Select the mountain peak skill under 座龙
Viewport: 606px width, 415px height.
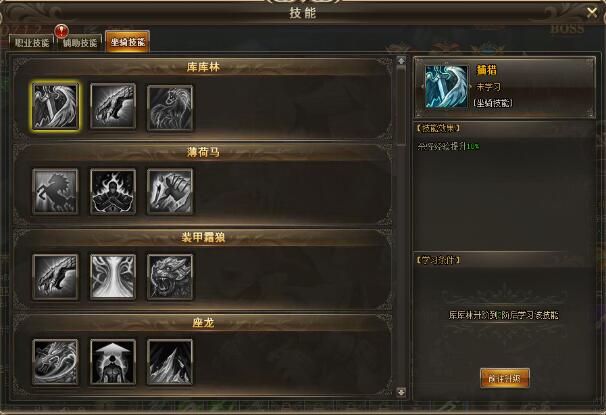170,362
